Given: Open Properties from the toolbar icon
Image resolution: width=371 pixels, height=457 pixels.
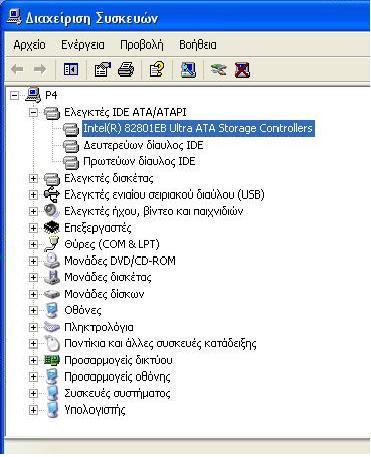Looking at the screenshot, I should pyautogui.click(x=102, y=69).
